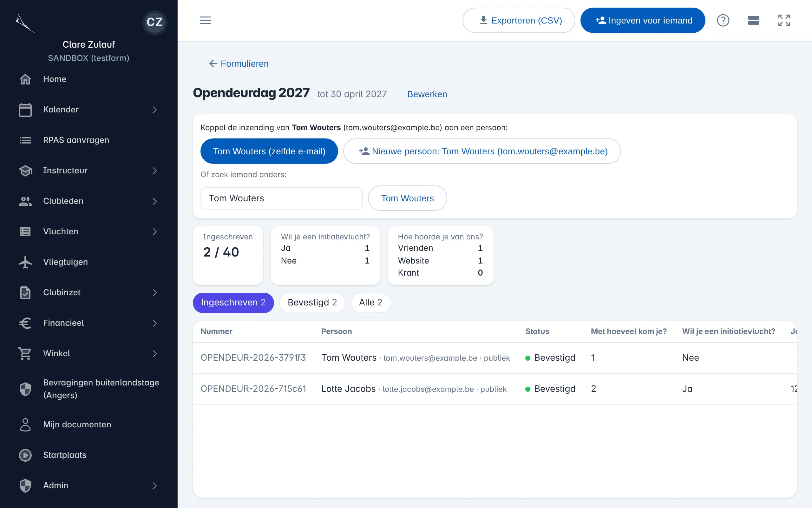
Task: Select the Alle 2 filter tab
Action: (370, 303)
